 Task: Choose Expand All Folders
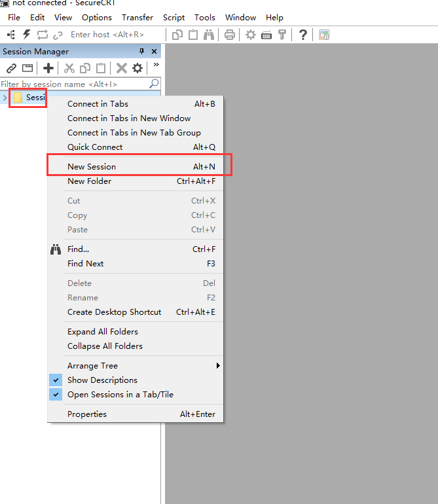click(135, 332)
